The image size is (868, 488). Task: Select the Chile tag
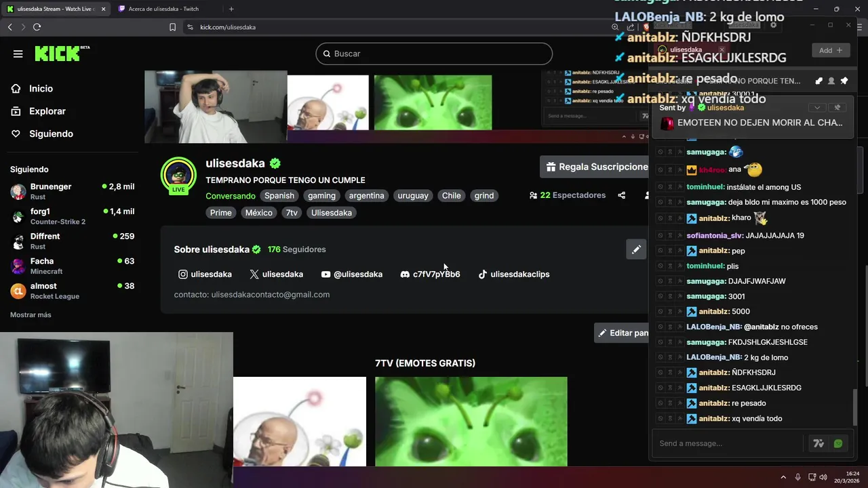(x=451, y=195)
